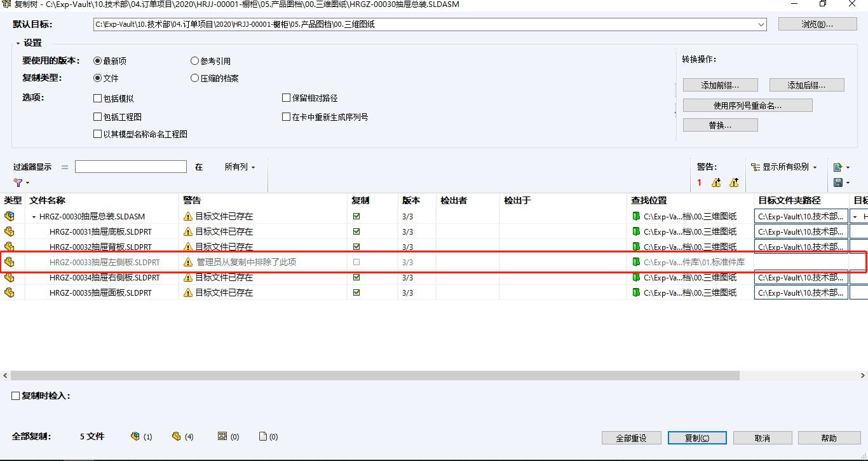Open the export list icon near top right

837,167
